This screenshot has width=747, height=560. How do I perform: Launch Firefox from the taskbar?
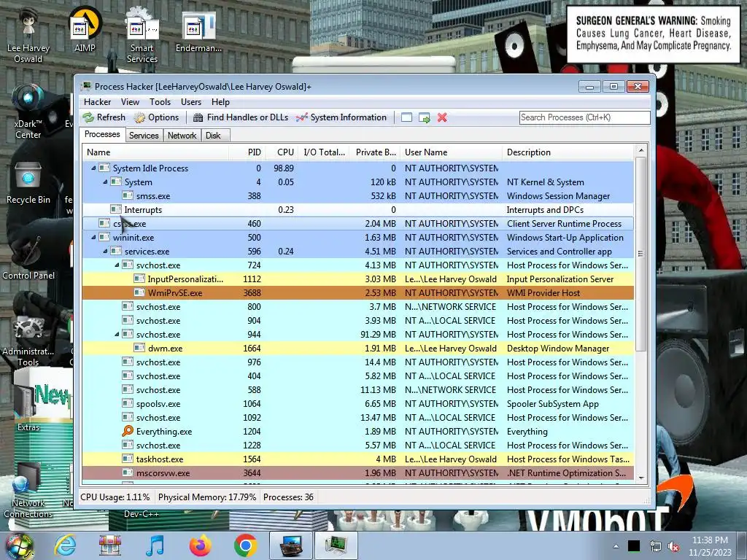click(201, 545)
